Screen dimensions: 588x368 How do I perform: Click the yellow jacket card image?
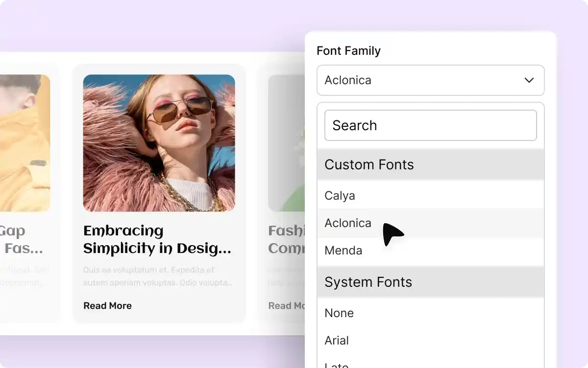click(24, 143)
